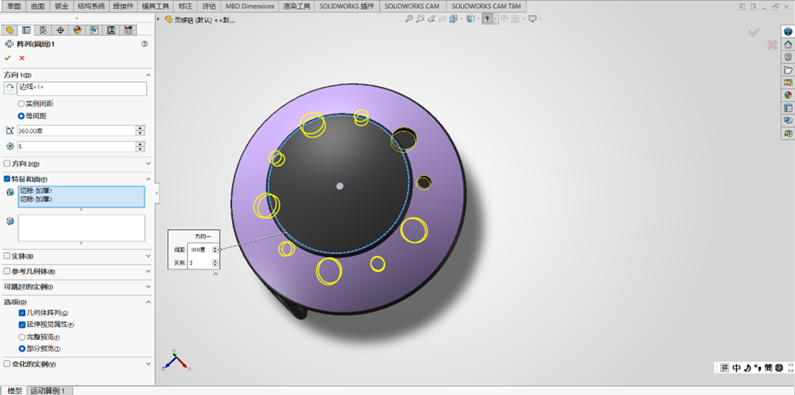Open the DisplayManager color ball tab
Viewport: 795px width, 395px height.
pos(77,30)
